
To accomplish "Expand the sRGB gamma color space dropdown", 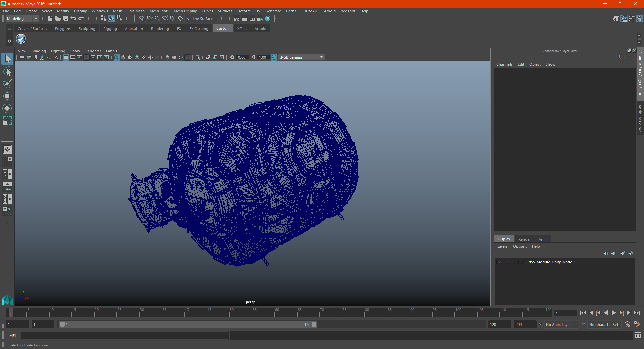I will [x=321, y=57].
